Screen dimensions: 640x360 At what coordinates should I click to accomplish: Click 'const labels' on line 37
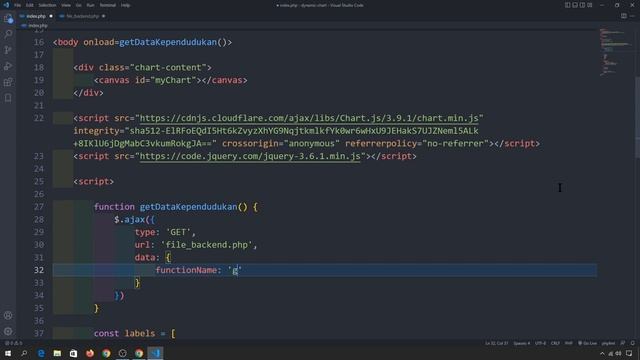[124, 333]
